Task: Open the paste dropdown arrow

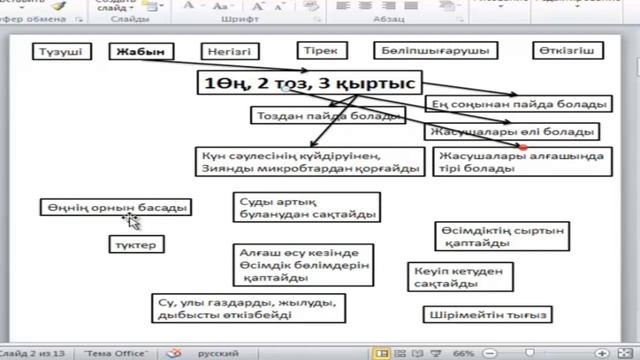Action: coord(22,7)
